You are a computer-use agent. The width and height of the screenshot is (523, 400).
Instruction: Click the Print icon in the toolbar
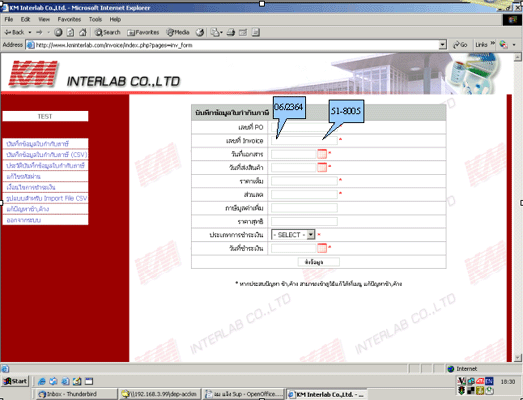tap(231, 32)
